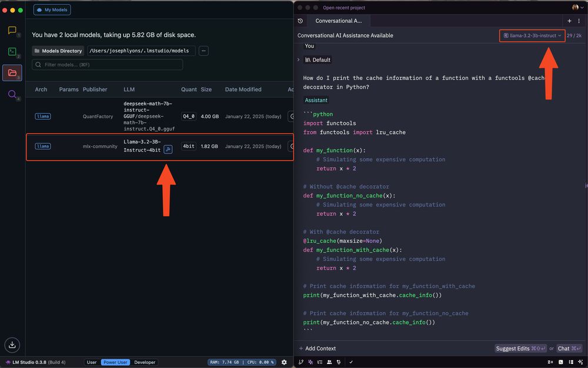The width and height of the screenshot is (588, 368).
Task: Click the checkmark diagnostics icon in Zed status bar
Action: tap(351, 362)
